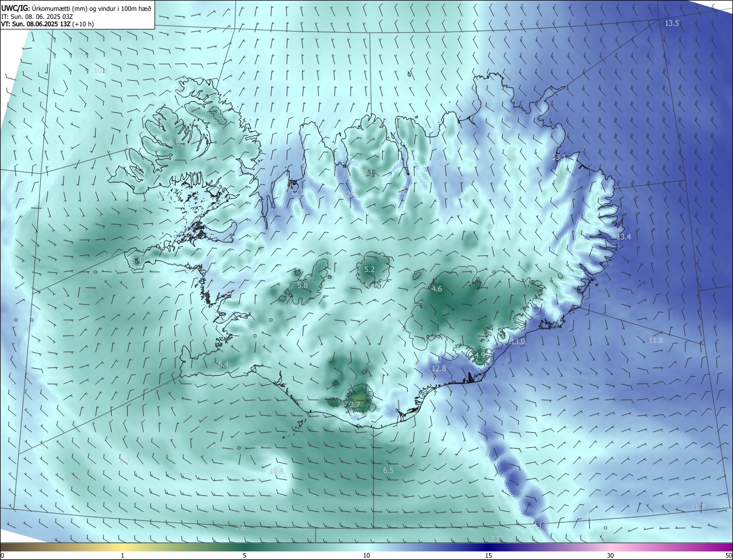Click the 4.9 value near the southeast coast
The height and width of the screenshot is (560, 733).
pos(480,356)
